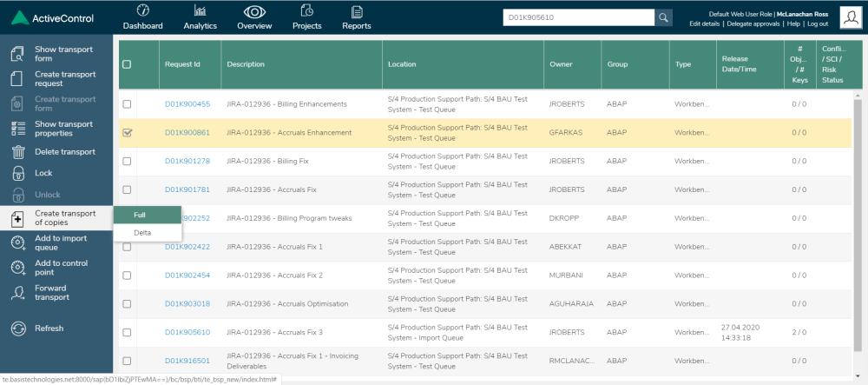Open the Projects icon
868x385 pixels.
(x=307, y=10)
